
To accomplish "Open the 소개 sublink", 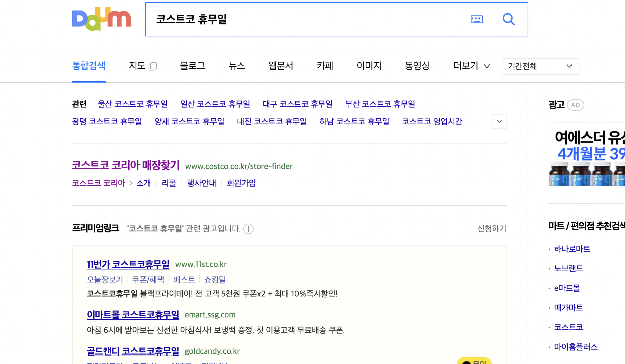I will 143,183.
